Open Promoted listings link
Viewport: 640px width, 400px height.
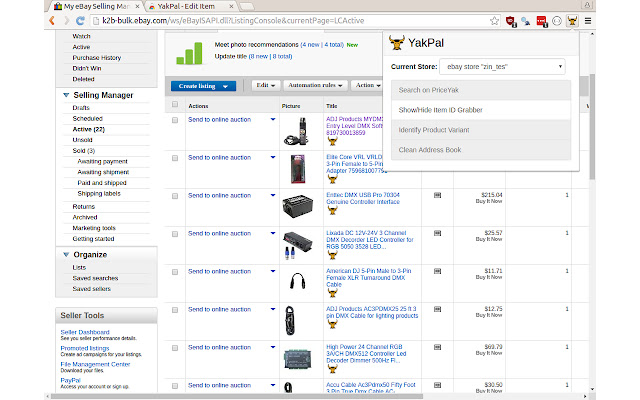point(85,348)
